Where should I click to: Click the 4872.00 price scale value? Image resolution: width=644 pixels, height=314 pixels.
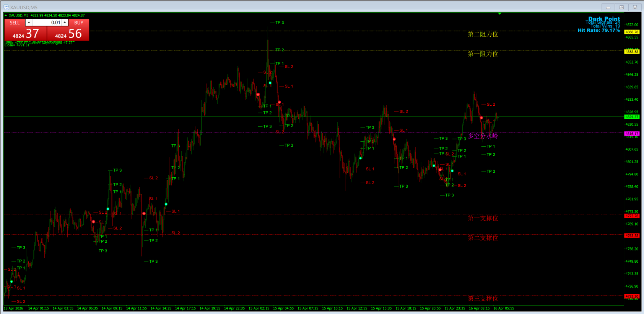pyautogui.click(x=632, y=25)
